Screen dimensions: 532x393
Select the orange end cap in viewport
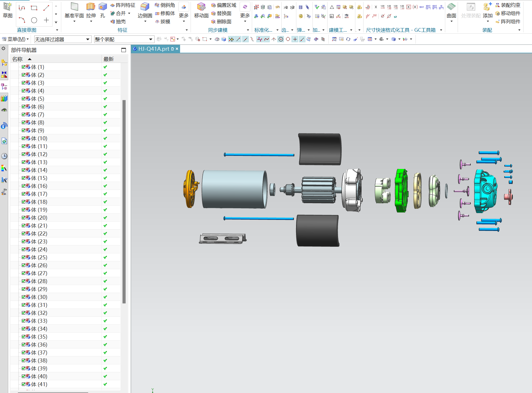click(x=191, y=189)
